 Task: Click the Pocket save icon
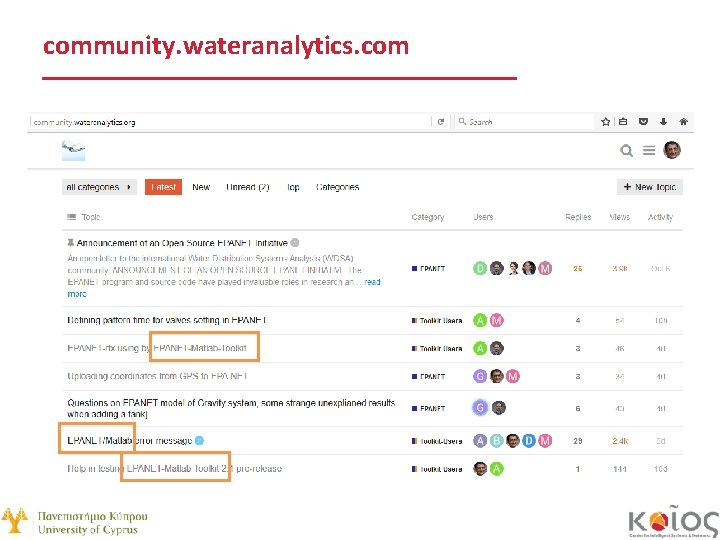click(x=643, y=122)
